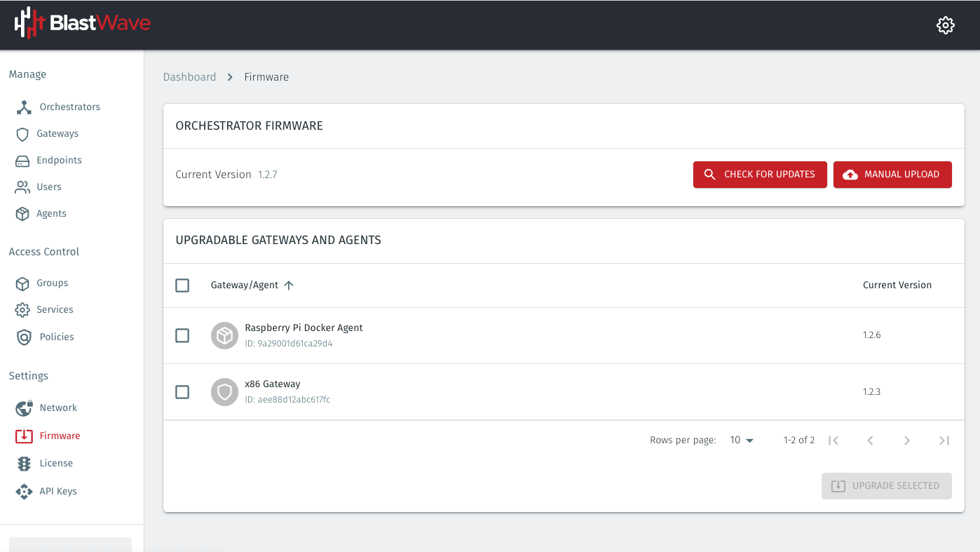Check the Raspberry Pi Docker Agent checkbox
The height and width of the screenshot is (552, 980).
click(x=182, y=336)
